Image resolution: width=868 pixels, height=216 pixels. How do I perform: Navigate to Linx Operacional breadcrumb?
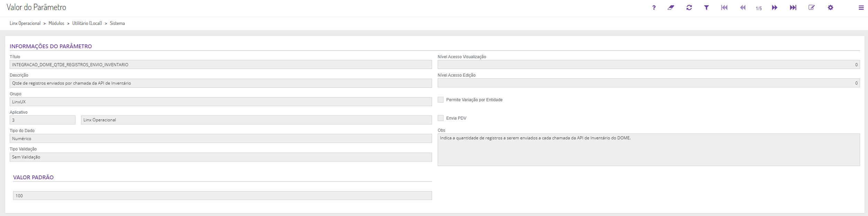tap(25, 23)
